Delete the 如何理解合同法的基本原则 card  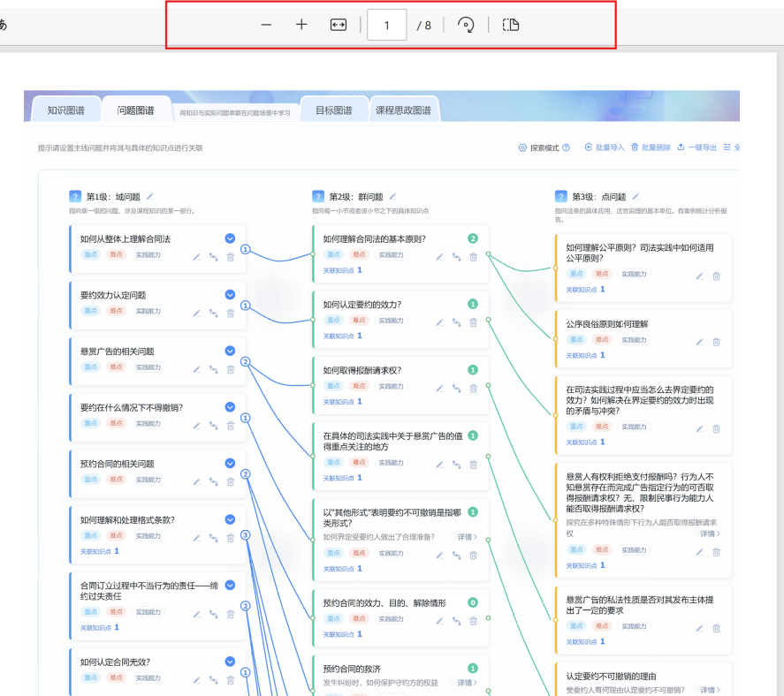[474, 257]
